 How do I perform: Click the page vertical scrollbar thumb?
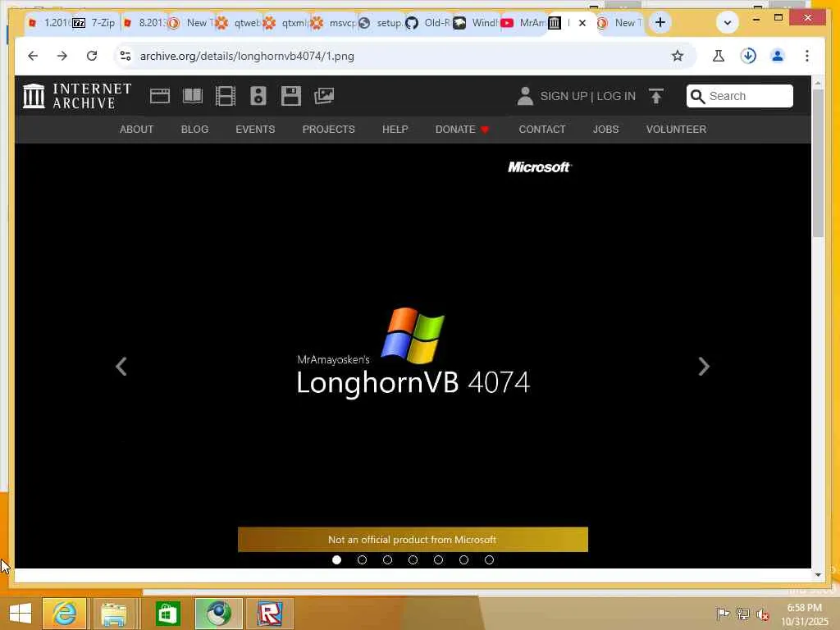tap(818, 163)
